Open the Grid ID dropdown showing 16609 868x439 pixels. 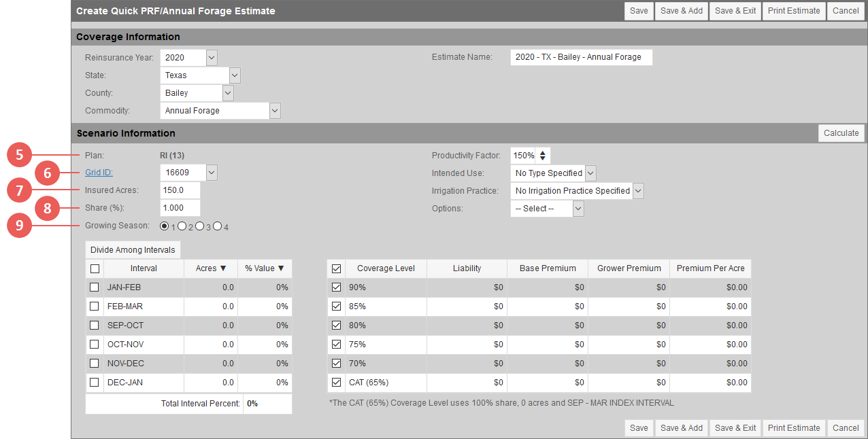pyautogui.click(x=211, y=172)
